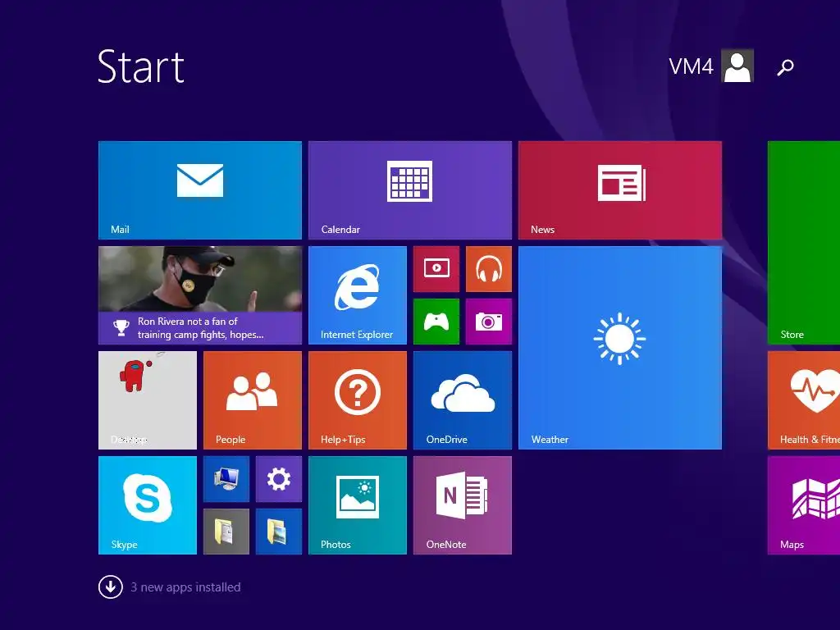Image resolution: width=840 pixels, height=630 pixels.
Task: Open the News tile
Action: click(x=620, y=190)
